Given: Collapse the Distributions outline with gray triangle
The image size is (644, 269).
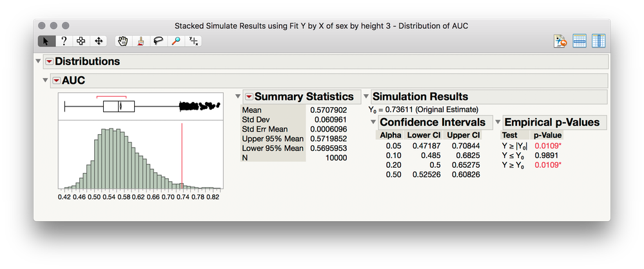Looking at the screenshot, I should click(38, 61).
